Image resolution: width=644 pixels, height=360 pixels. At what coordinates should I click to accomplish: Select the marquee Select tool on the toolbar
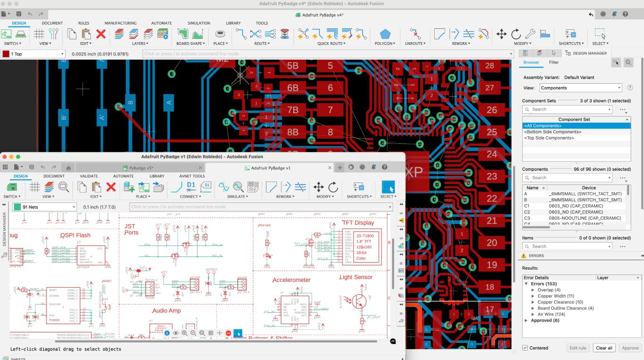(601, 33)
